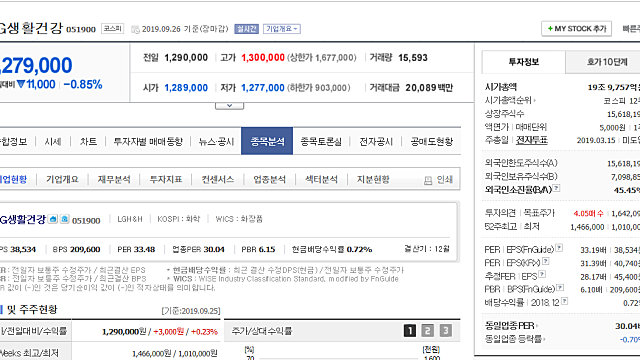Click the -0.85% change value

pyautogui.click(x=83, y=84)
